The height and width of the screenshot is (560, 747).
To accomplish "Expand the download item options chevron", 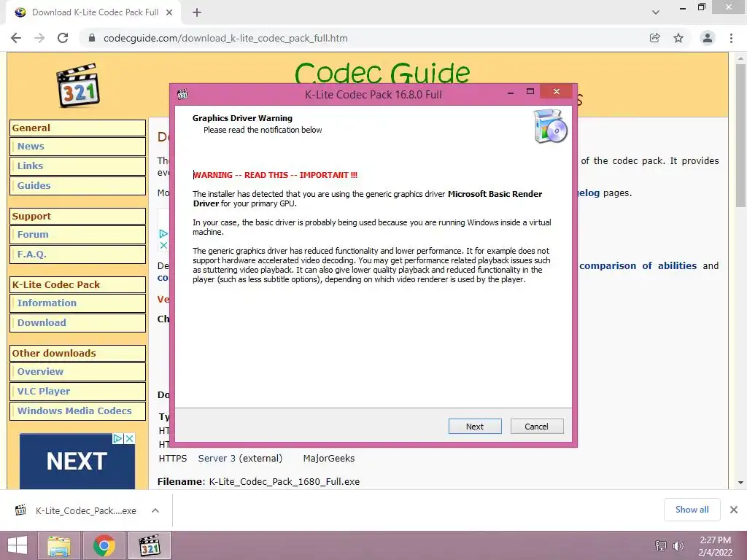I will click(x=155, y=510).
